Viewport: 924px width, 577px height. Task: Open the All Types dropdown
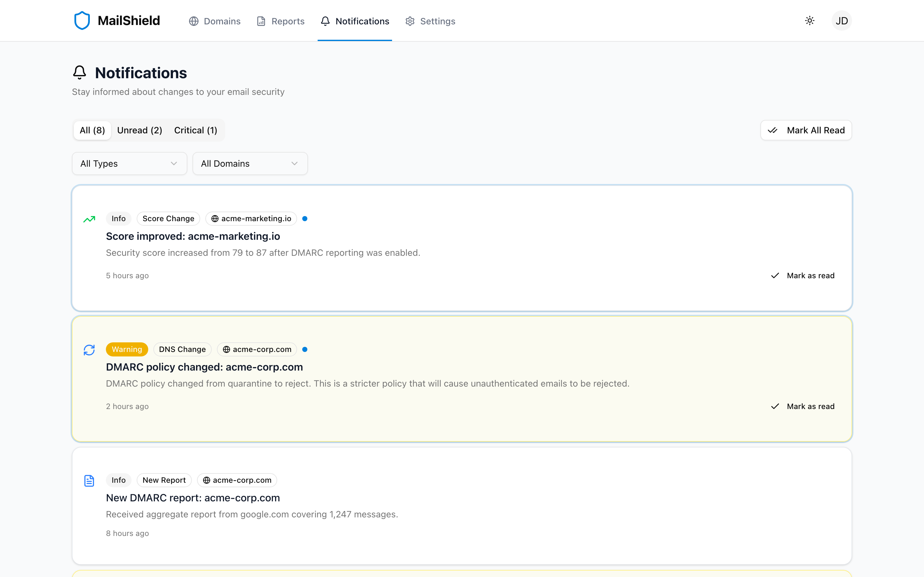tap(129, 163)
